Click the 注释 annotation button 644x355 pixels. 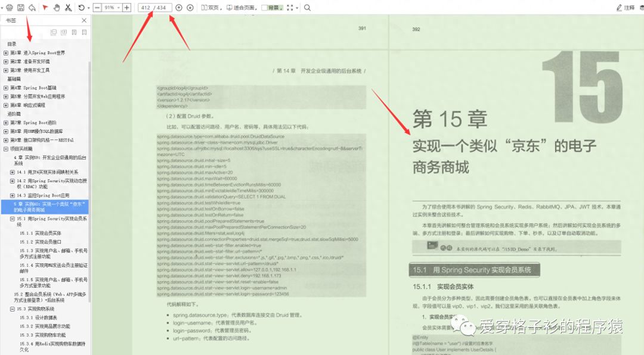tap(626, 7)
